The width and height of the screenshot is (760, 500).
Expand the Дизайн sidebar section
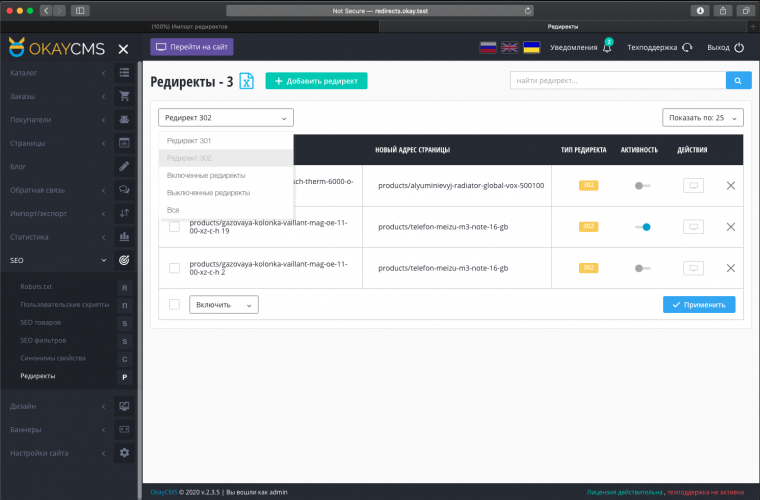60,407
